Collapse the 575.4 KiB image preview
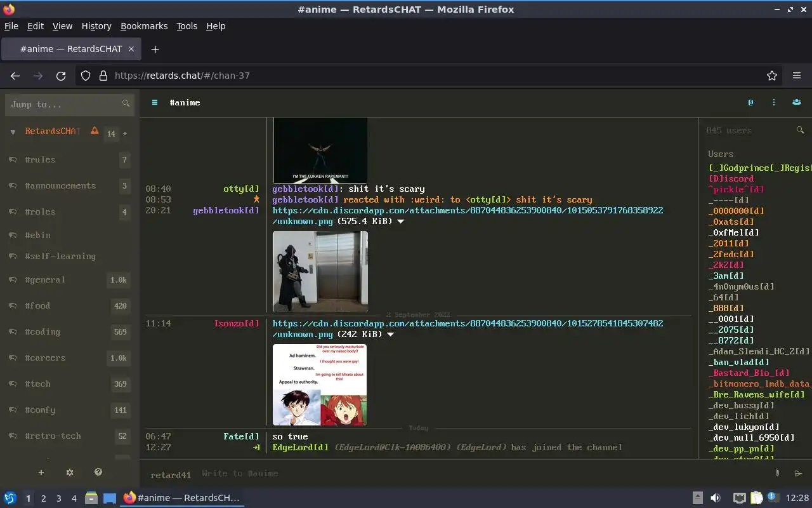 [400, 222]
